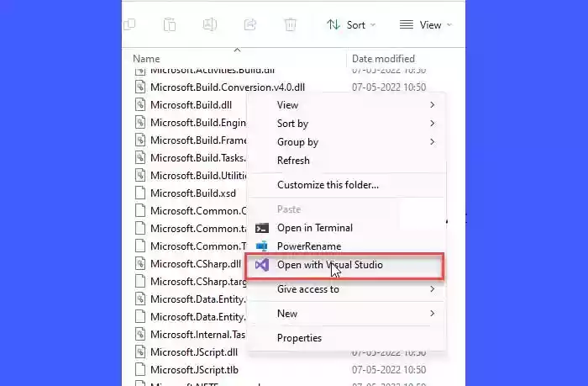Expand the New submenu
This screenshot has width=588, height=386.
click(x=353, y=314)
